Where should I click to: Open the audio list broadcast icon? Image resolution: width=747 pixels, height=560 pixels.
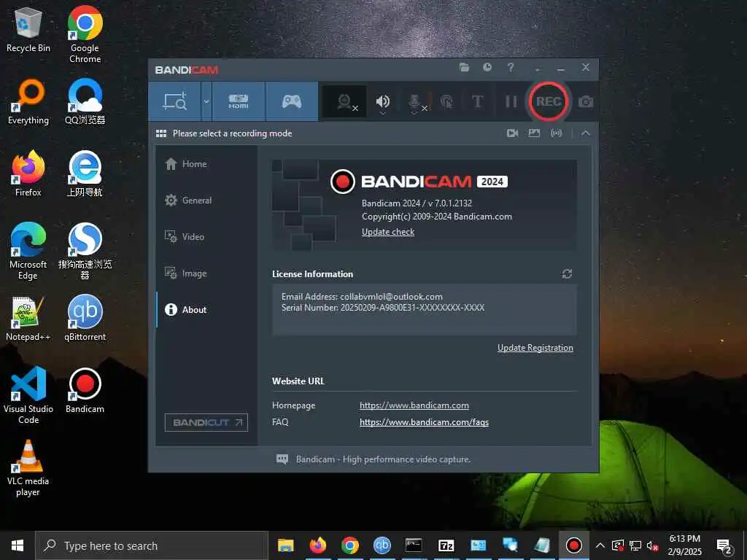[556, 133]
